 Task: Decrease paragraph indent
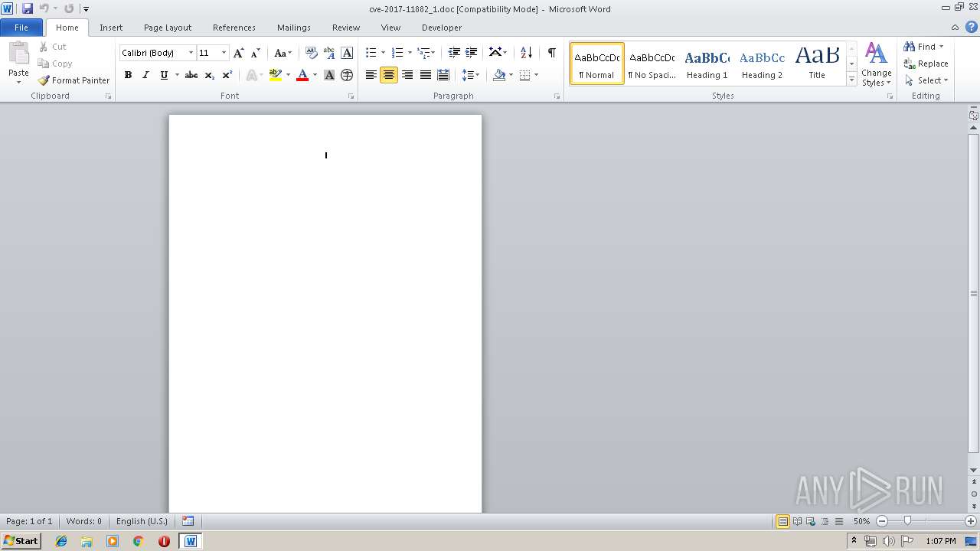pos(454,53)
